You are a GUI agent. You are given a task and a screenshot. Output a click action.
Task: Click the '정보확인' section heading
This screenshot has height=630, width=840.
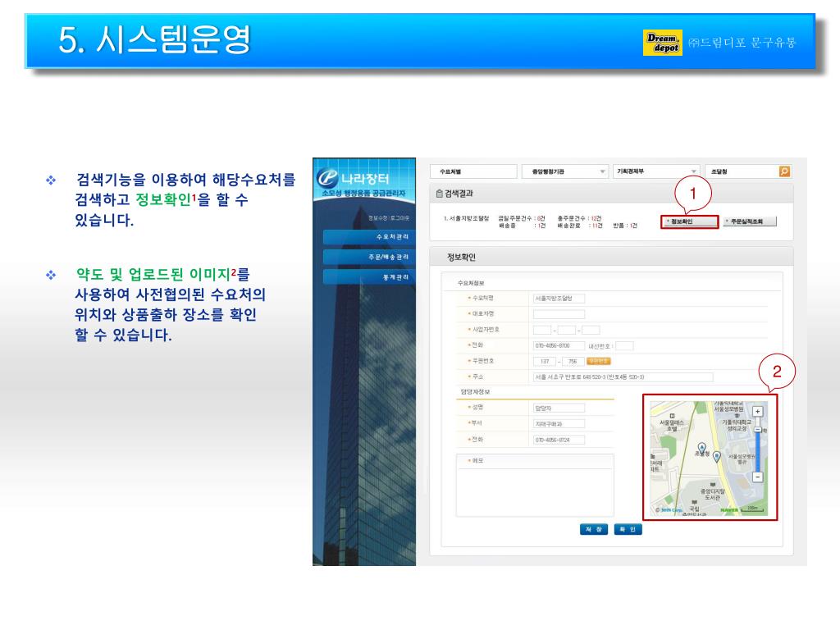pyautogui.click(x=461, y=257)
